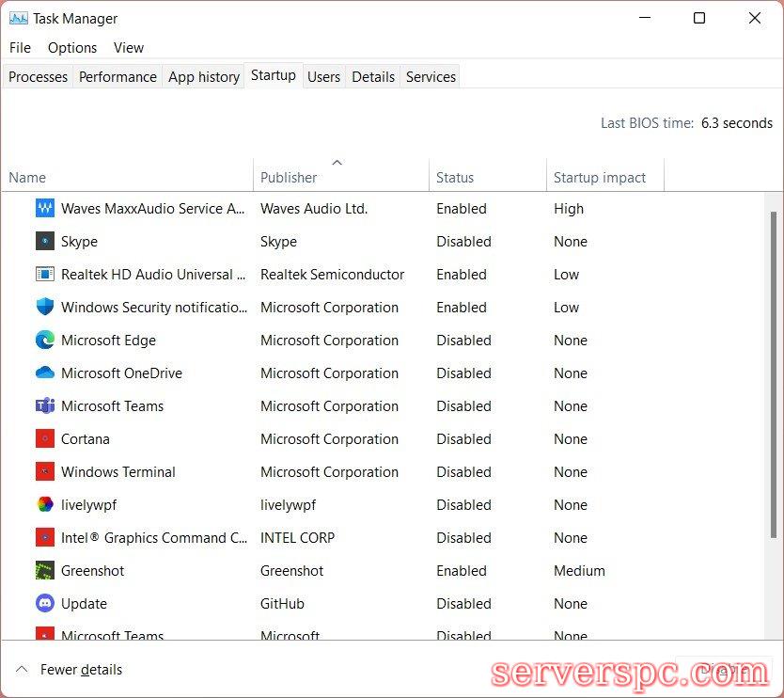
Task: Select the Microsoft Edge icon
Action: tap(44, 341)
